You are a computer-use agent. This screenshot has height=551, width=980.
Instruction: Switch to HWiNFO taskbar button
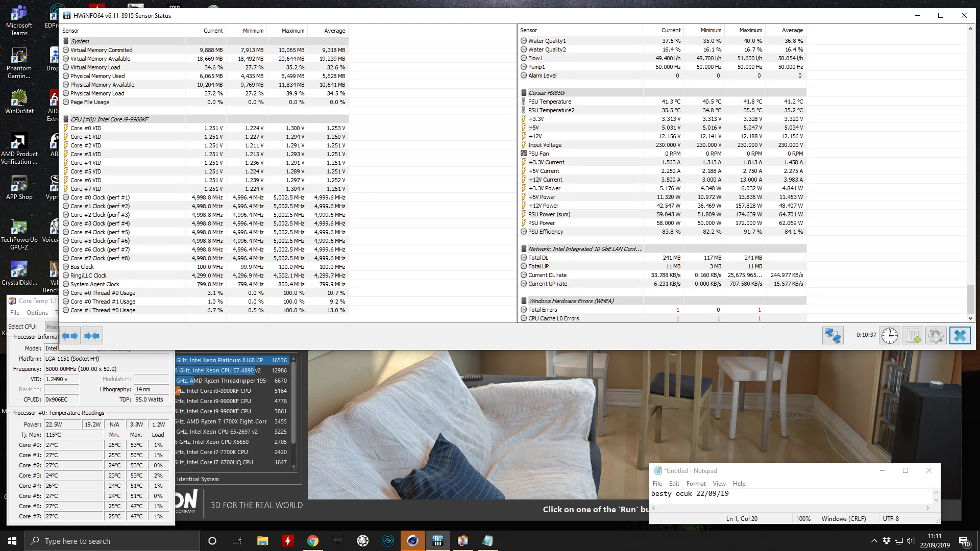coord(438,541)
